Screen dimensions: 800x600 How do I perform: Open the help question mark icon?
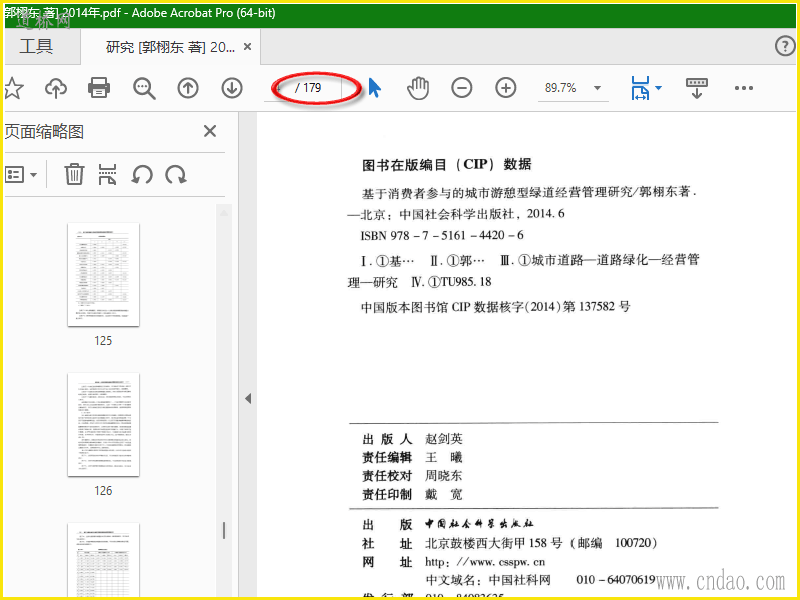[x=785, y=46]
